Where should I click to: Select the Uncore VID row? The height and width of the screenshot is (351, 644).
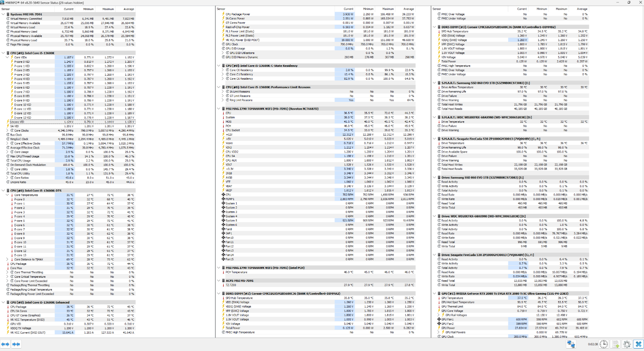click(x=70, y=122)
